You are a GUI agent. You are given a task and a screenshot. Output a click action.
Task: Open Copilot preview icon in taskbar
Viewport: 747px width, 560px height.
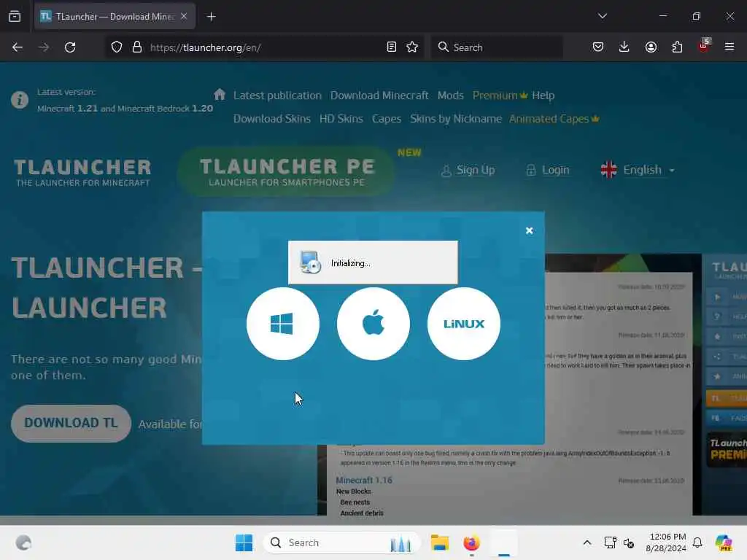click(x=724, y=542)
